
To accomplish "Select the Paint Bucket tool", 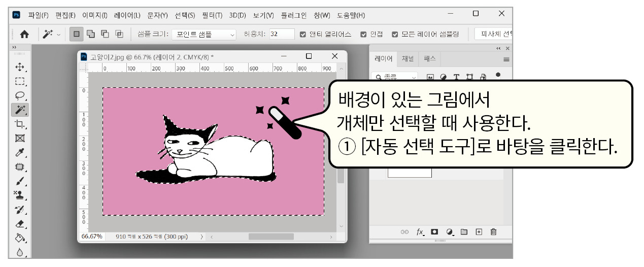I will click(20, 238).
